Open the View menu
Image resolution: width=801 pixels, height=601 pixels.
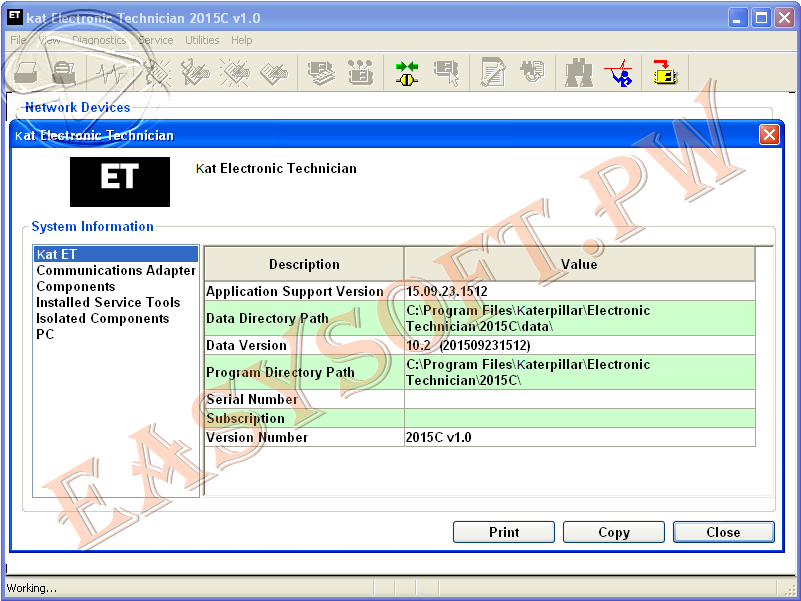click(50, 40)
